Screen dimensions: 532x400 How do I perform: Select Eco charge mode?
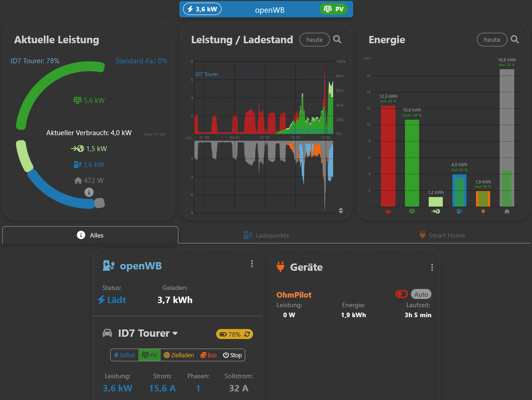(208, 355)
